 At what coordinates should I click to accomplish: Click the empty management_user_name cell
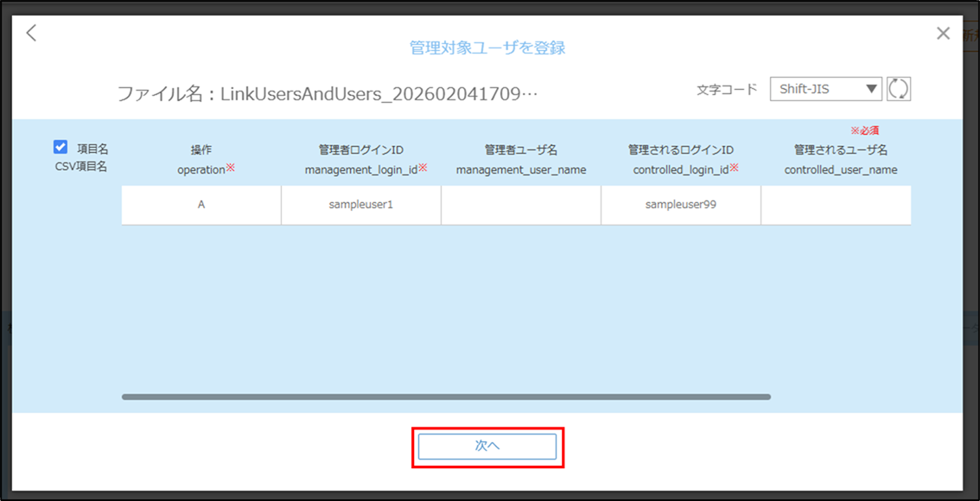coord(521,205)
